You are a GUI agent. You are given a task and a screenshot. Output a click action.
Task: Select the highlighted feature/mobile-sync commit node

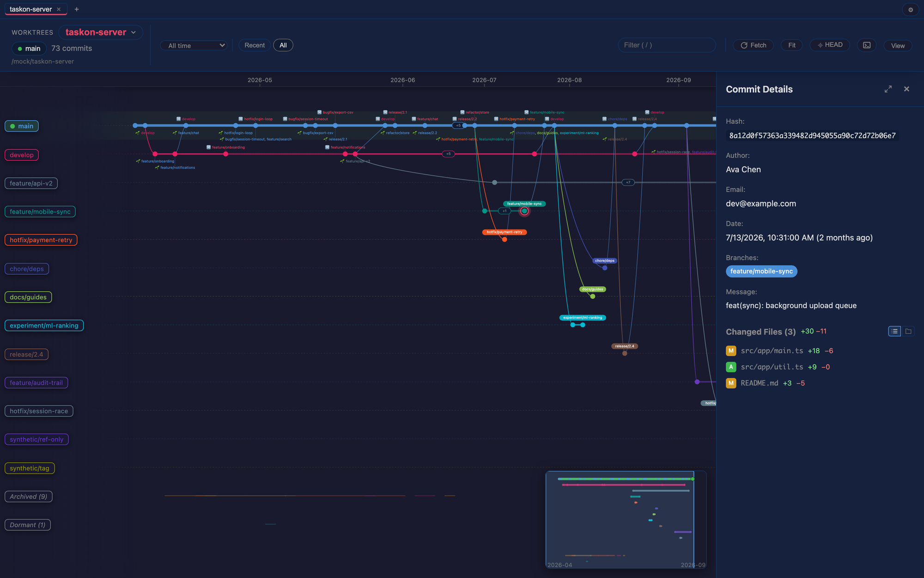tap(524, 211)
